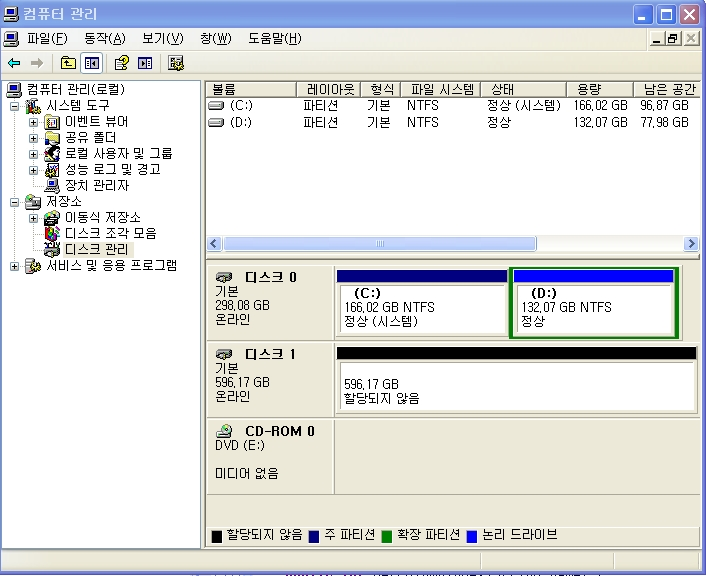Click the C: drive icon in volume list

216,105
